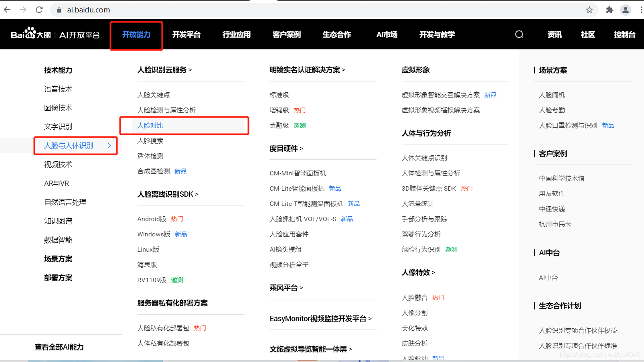Screen dimensions: 644x362
Task: Expand 度目硬件 heading
Action: (x=286, y=148)
